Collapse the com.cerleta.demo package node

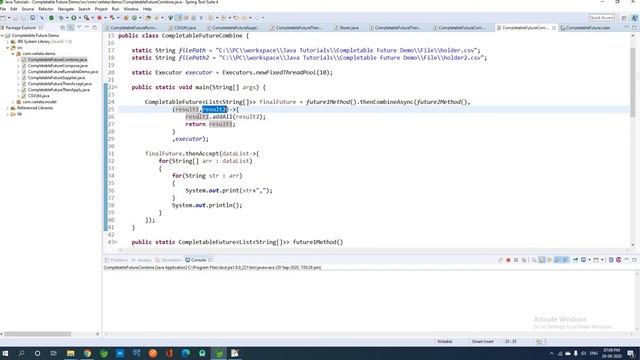13,54
